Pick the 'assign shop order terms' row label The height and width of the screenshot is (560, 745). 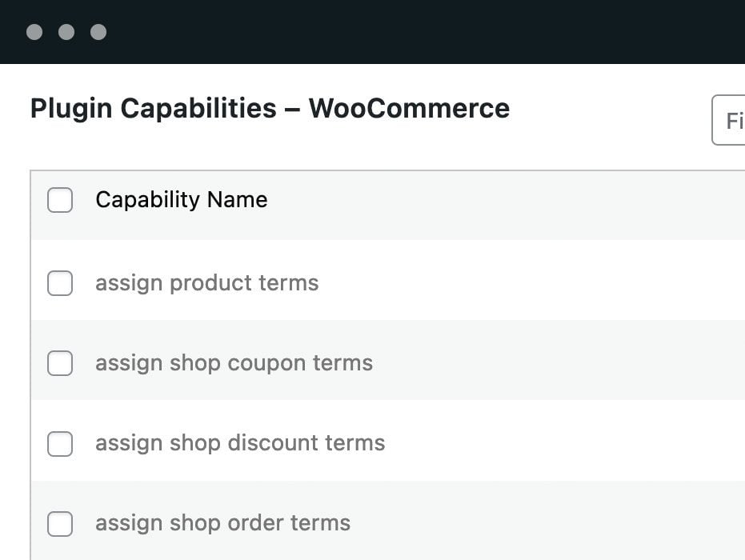pos(222,523)
